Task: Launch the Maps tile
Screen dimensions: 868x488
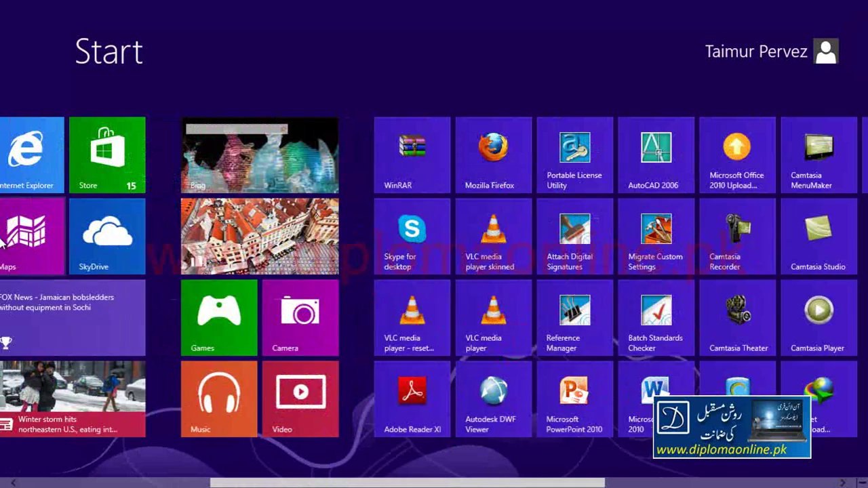Action: click(x=32, y=237)
